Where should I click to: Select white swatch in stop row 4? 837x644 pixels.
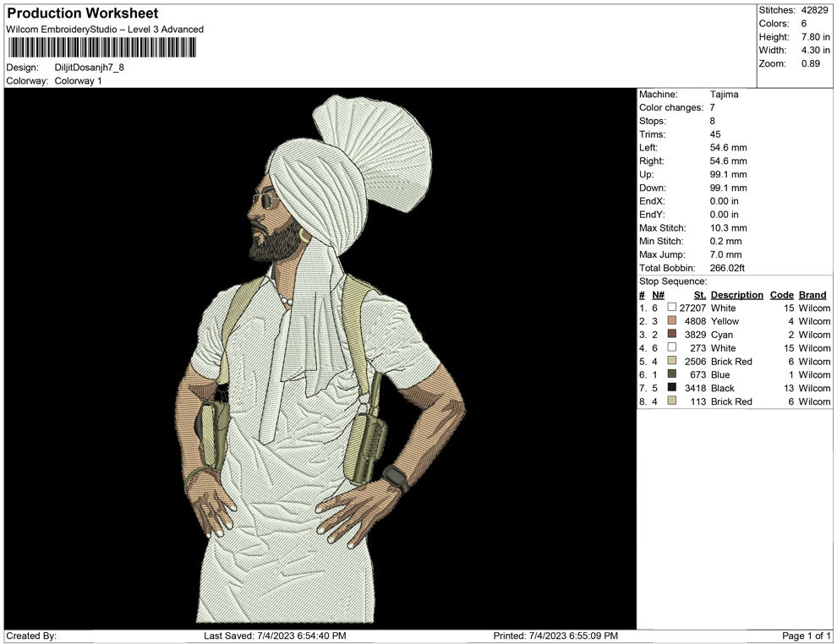click(671, 347)
